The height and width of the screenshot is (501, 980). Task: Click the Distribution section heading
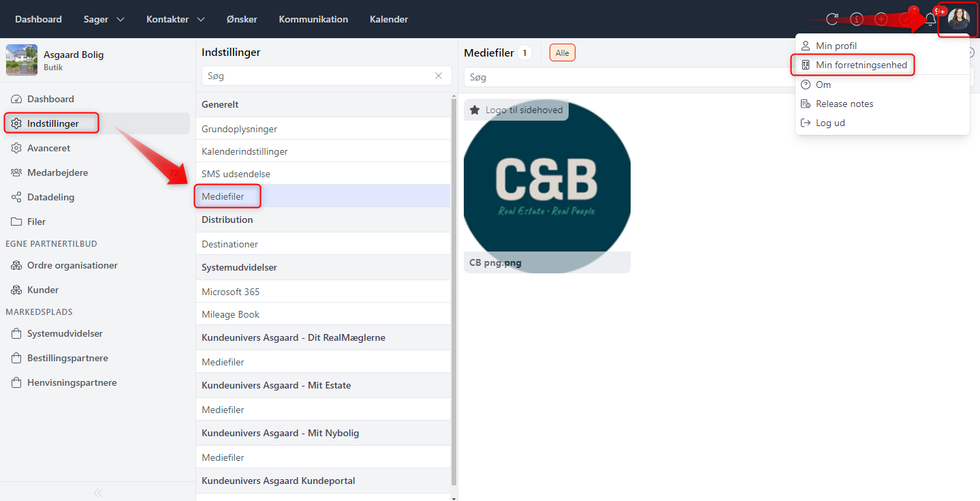[227, 219]
